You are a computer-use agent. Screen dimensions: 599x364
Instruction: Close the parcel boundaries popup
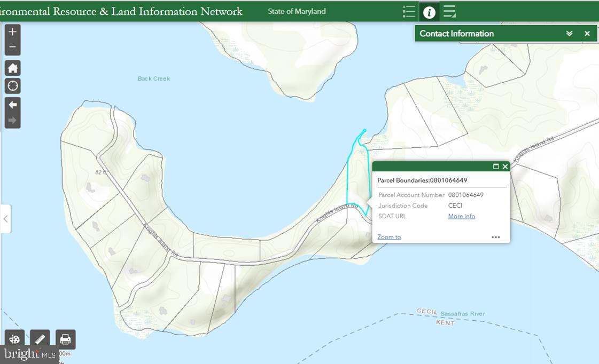click(505, 167)
